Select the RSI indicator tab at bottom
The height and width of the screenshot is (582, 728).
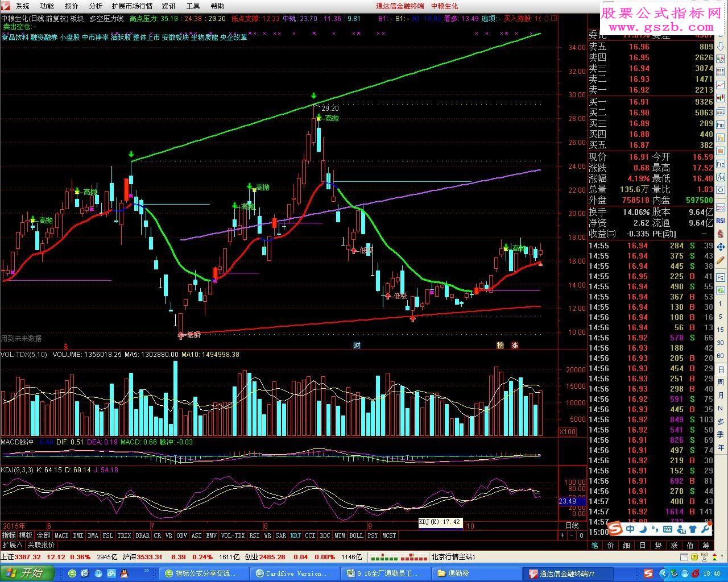pyautogui.click(x=254, y=535)
